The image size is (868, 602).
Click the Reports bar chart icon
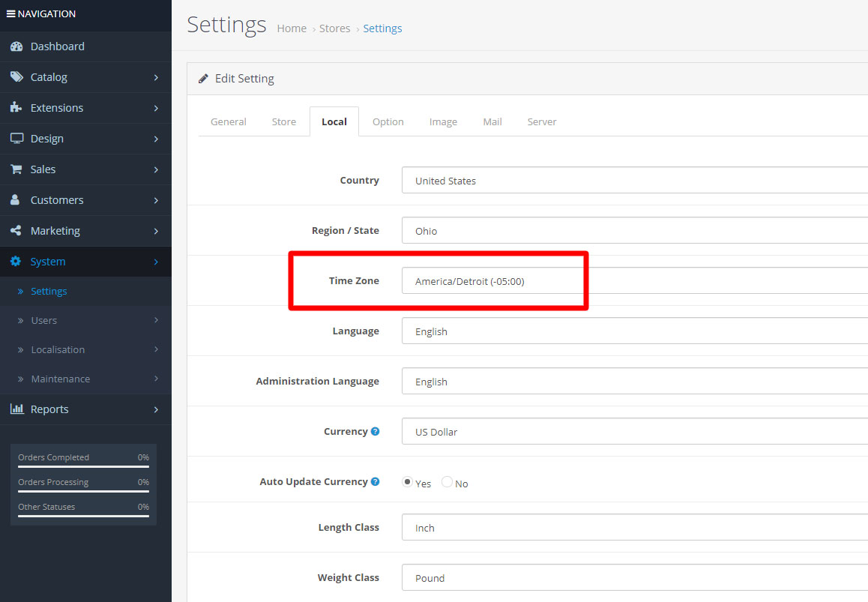pos(17,409)
